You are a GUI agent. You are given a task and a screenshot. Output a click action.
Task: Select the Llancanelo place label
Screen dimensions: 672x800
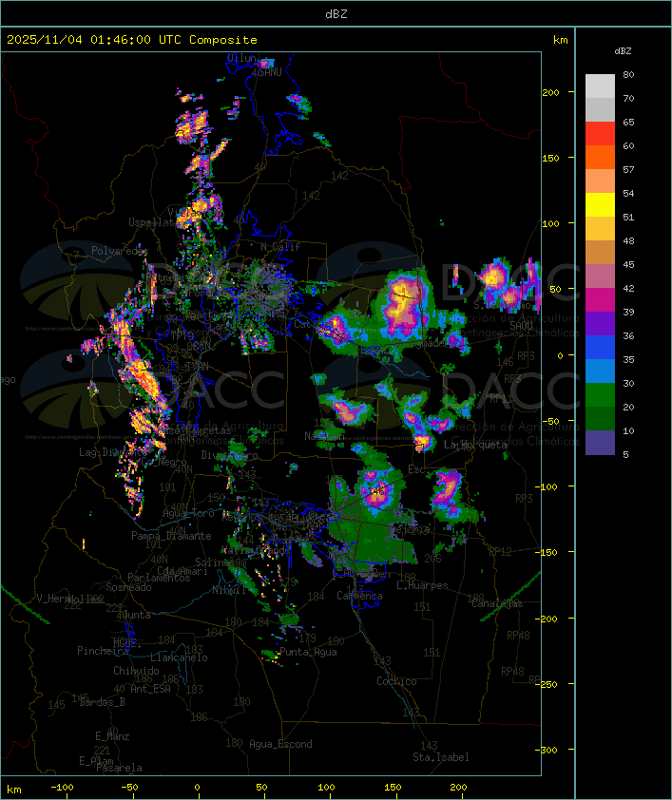point(179,657)
